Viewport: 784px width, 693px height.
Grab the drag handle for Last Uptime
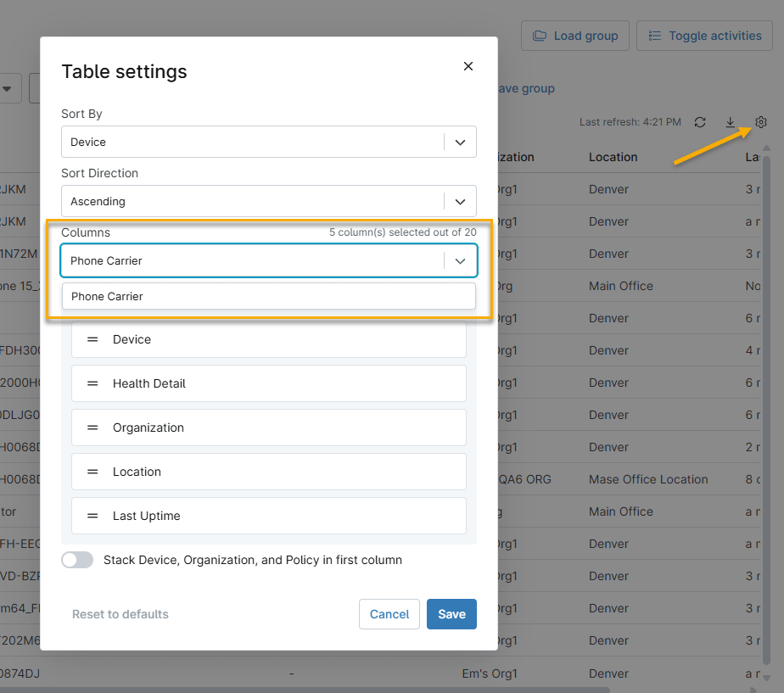[x=93, y=516]
